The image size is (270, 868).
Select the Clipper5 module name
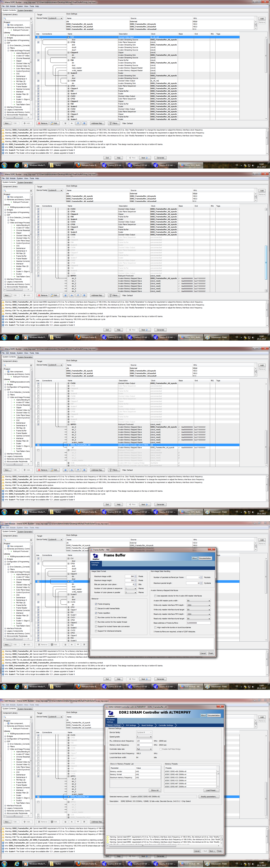[74, 227]
